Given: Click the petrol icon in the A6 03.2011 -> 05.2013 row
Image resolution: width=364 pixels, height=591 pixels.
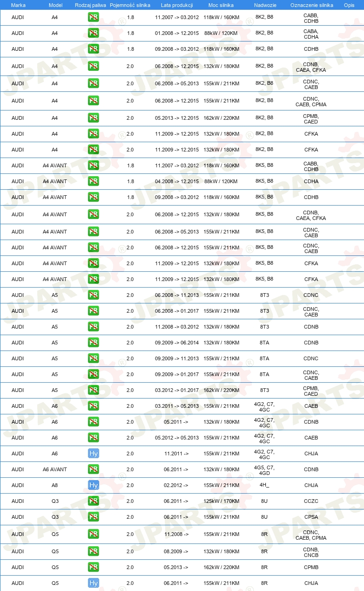Looking at the screenshot, I should coord(94,406).
